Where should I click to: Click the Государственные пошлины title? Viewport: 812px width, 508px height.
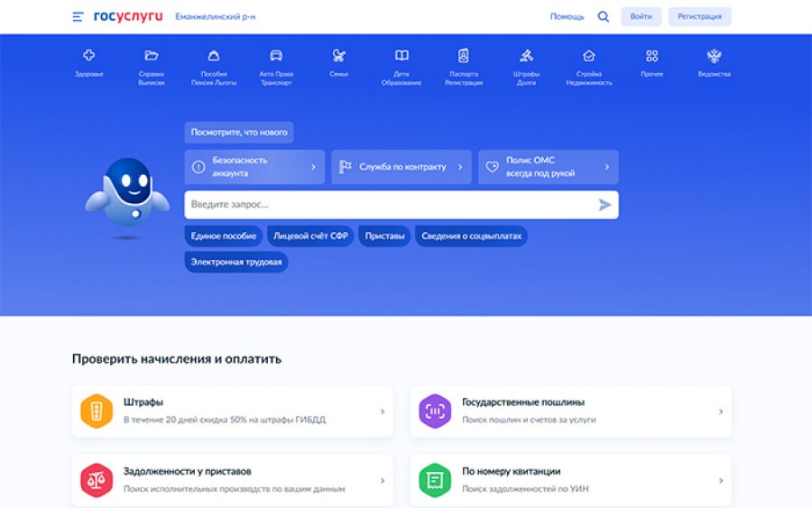pyautogui.click(x=523, y=402)
